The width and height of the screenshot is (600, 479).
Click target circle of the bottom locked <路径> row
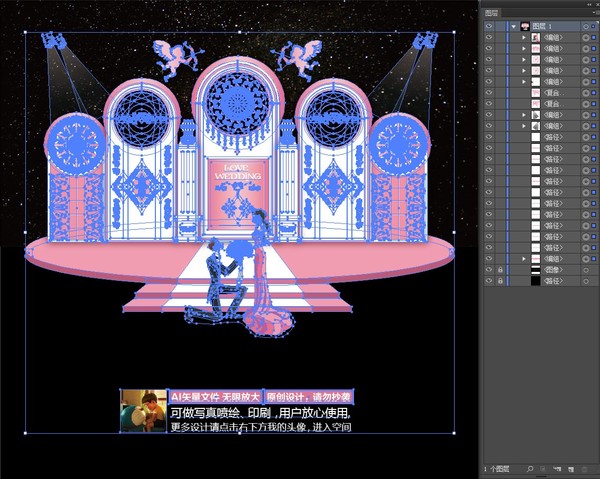point(585,281)
